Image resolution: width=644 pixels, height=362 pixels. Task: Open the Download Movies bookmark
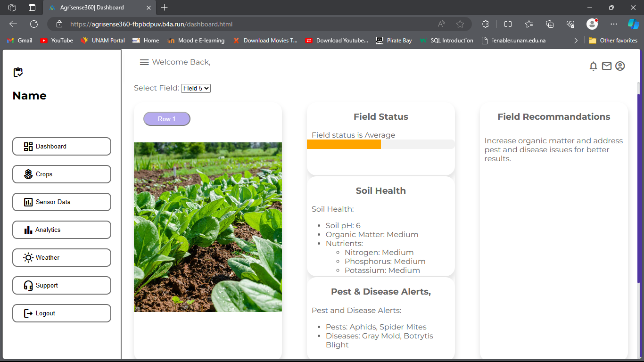[x=265, y=41]
